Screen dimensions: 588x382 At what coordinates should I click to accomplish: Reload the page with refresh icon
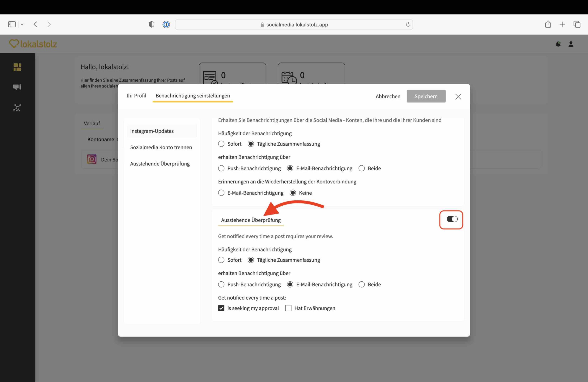(x=408, y=24)
